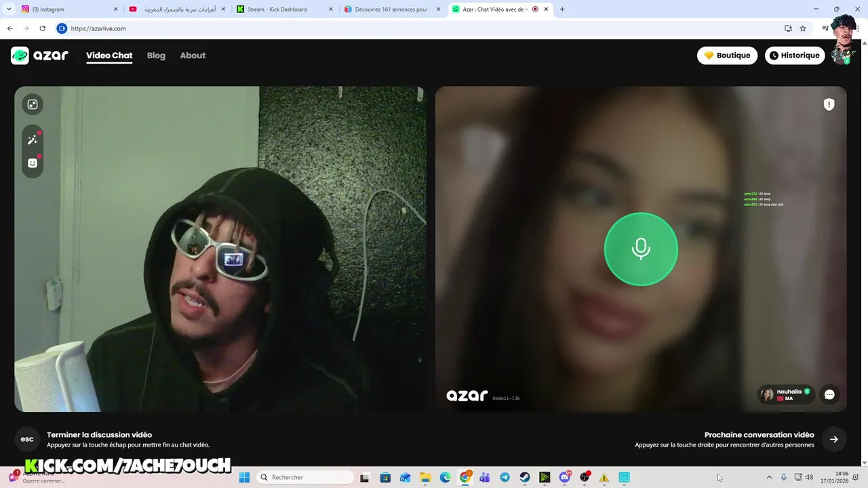Toggle the green microphone button
The width and height of the screenshot is (868, 488).
point(641,249)
